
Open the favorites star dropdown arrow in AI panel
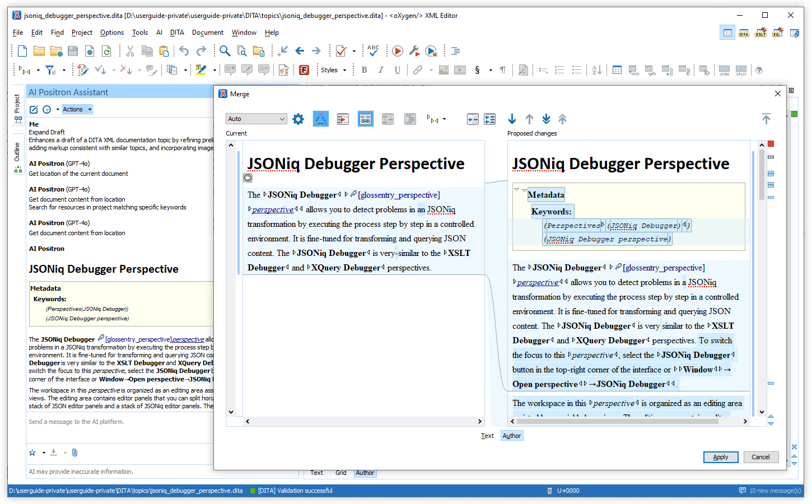[x=44, y=452]
